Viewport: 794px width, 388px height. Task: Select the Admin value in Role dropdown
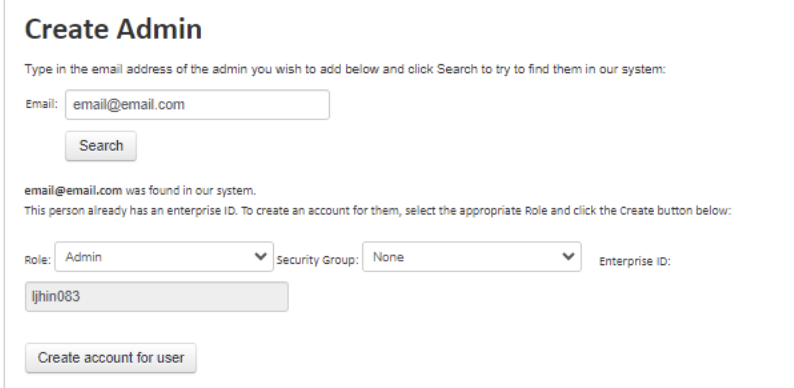click(84, 257)
